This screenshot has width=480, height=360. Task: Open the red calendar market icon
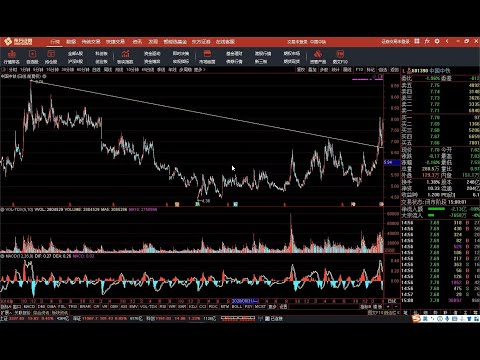[207, 54]
